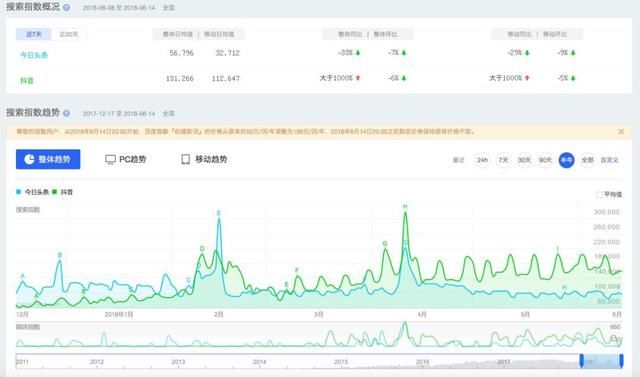This screenshot has height=377, width=640.
Task: Switch to the 移动趋势 tab
Action: (x=204, y=159)
